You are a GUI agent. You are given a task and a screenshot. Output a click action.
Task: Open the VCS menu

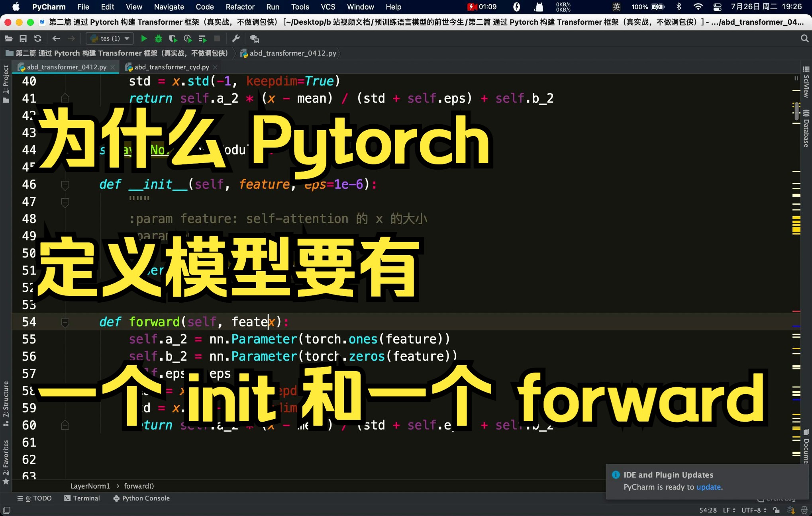tap(328, 7)
